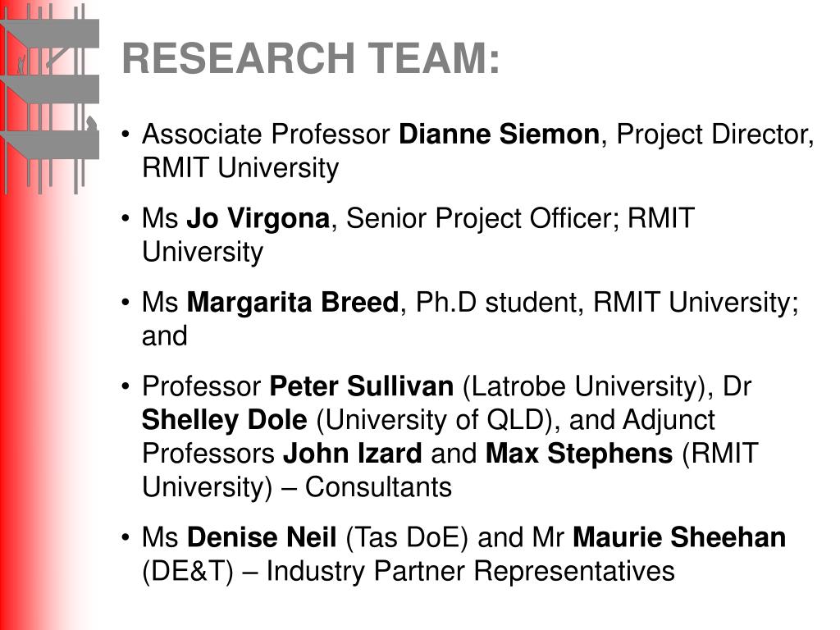This screenshot has height=630, width=840.
Task: Click the name Shelley Dole
Action: tap(225, 420)
